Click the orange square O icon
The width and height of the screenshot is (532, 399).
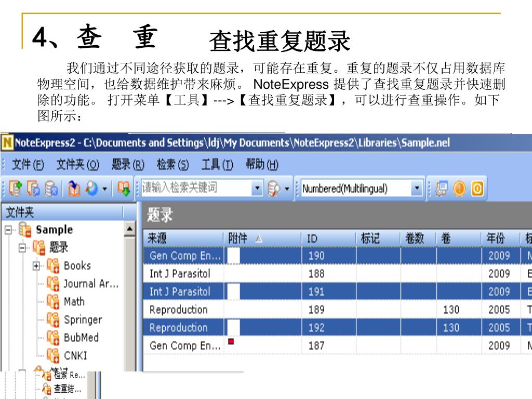477,188
